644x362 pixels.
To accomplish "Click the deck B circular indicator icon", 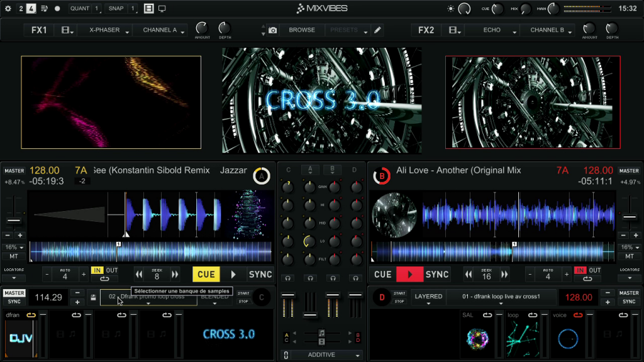I will pos(382,176).
